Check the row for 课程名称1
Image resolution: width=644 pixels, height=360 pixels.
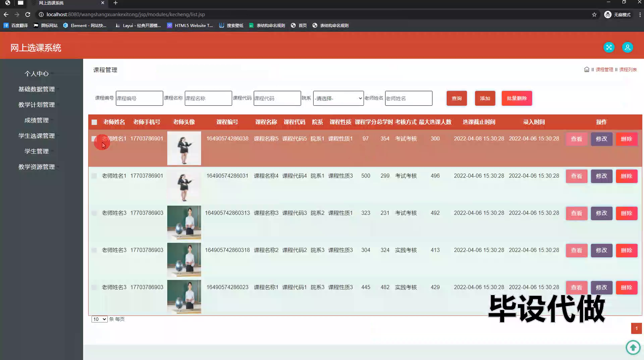94,287
